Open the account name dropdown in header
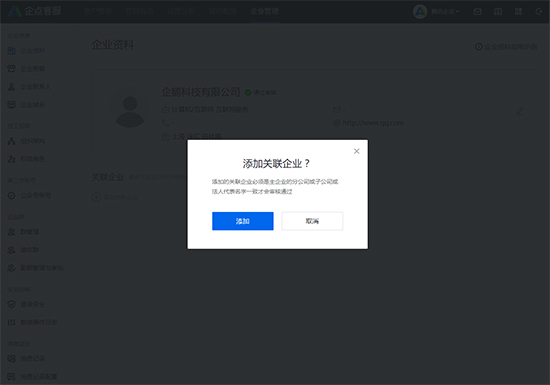 pyautogui.click(x=445, y=12)
